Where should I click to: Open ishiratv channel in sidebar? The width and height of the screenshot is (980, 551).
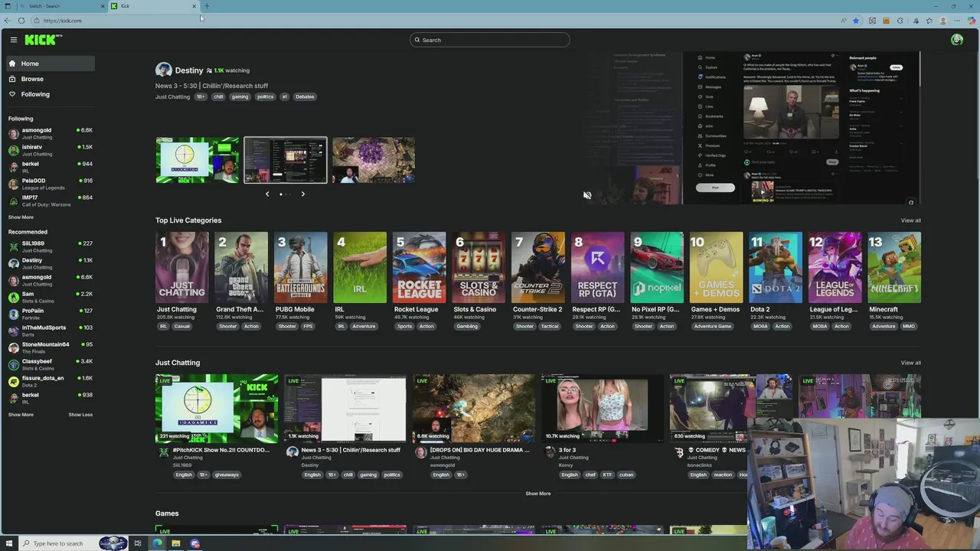tap(51, 150)
